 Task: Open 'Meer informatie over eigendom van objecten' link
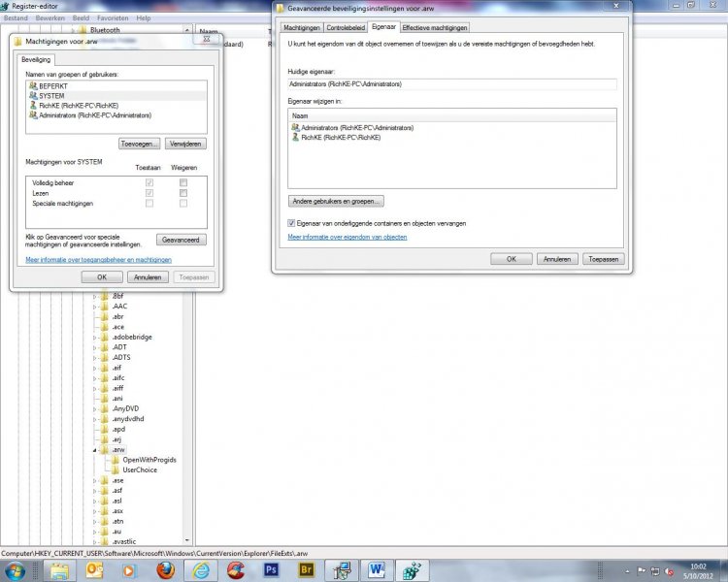tap(347, 237)
